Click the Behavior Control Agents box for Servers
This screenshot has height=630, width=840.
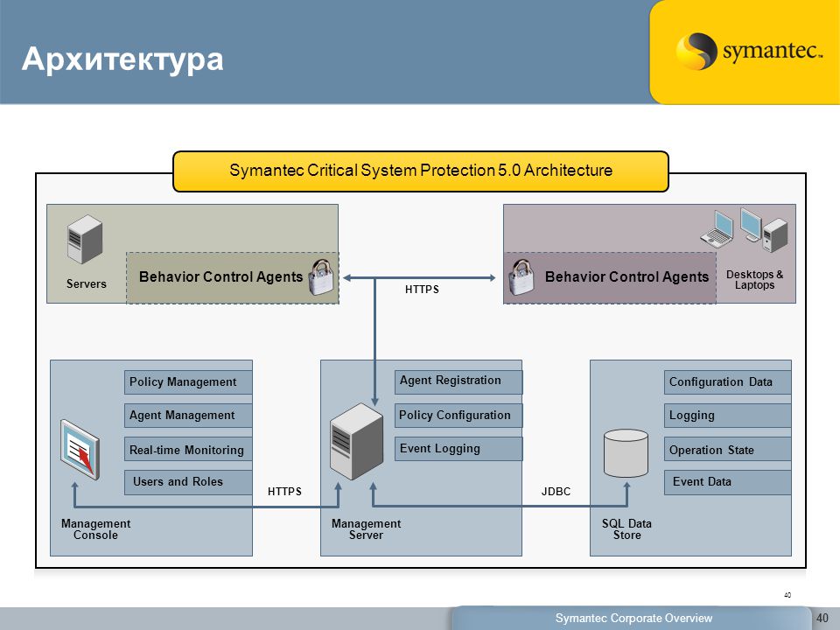point(233,278)
